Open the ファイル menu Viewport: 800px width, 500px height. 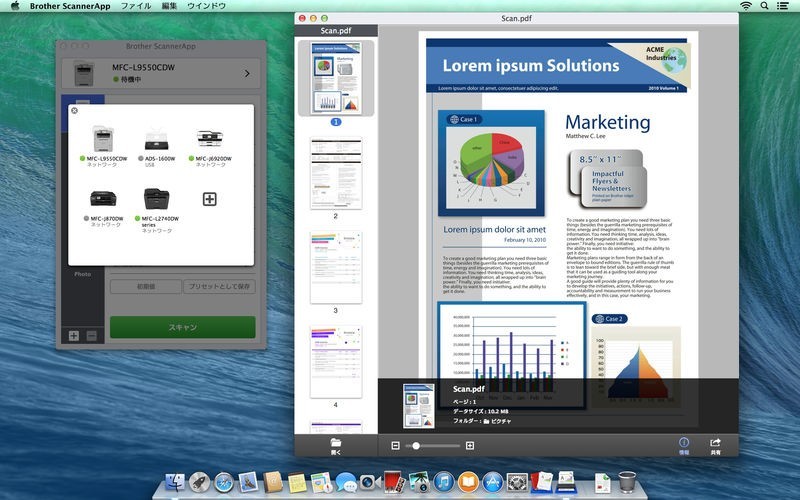136,6
